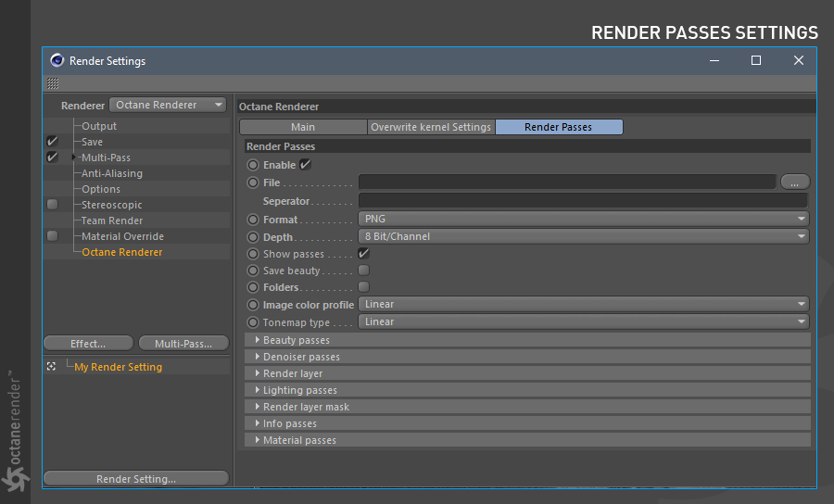This screenshot has width=834, height=504.
Task: Click the grip handle icon below title bar
Action: pyautogui.click(x=53, y=83)
